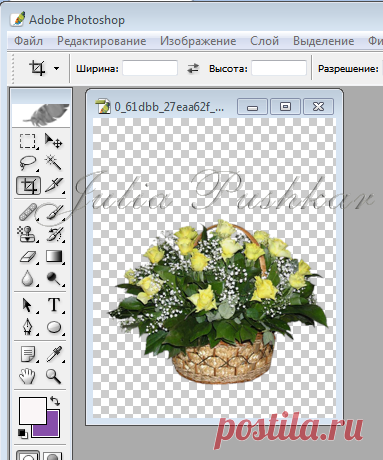383x460 pixels.
Task: Switch to Standard edit mode
Action: tap(28, 455)
